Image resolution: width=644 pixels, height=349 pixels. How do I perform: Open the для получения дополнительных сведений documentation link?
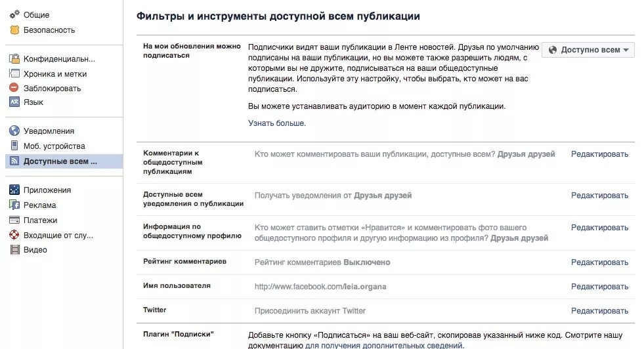click(x=385, y=345)
